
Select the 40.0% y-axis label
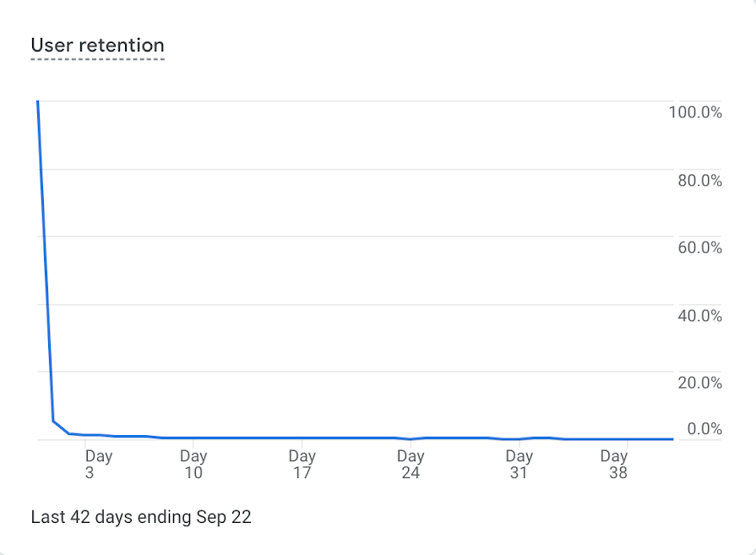(x=699, y=315)
